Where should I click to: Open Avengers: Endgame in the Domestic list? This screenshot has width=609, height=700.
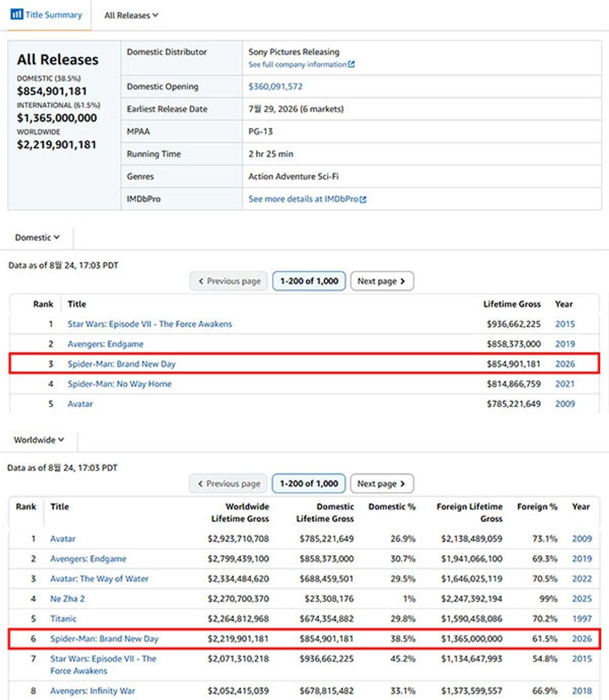coord(105,344)
